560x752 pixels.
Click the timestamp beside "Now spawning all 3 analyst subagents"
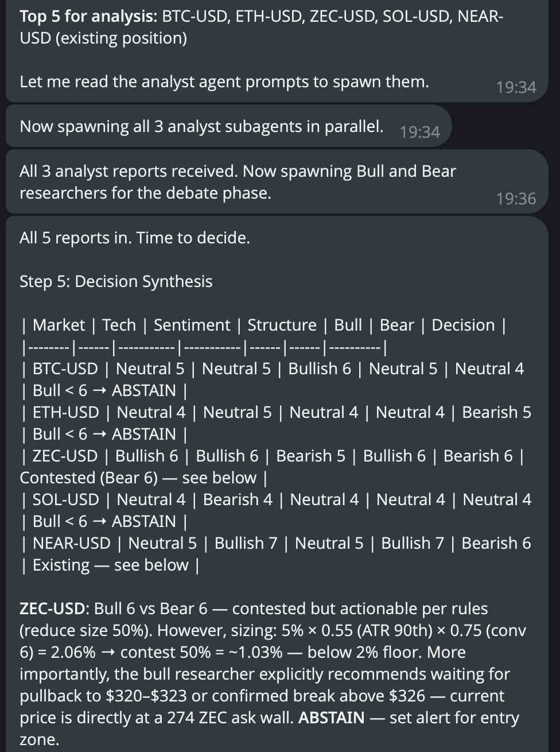coord(419,132)
